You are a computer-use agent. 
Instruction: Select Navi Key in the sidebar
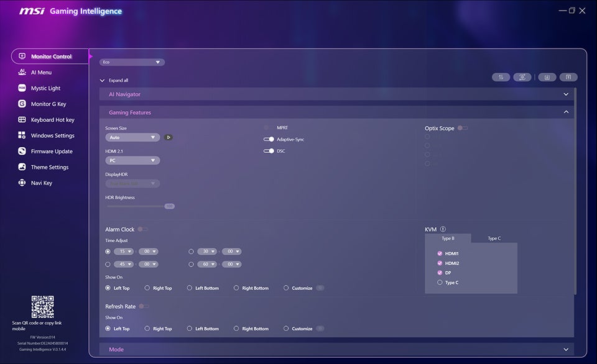point(41,183)
